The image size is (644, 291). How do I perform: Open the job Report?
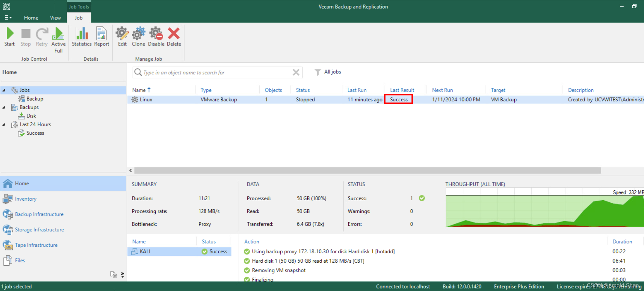pos(102,37)
